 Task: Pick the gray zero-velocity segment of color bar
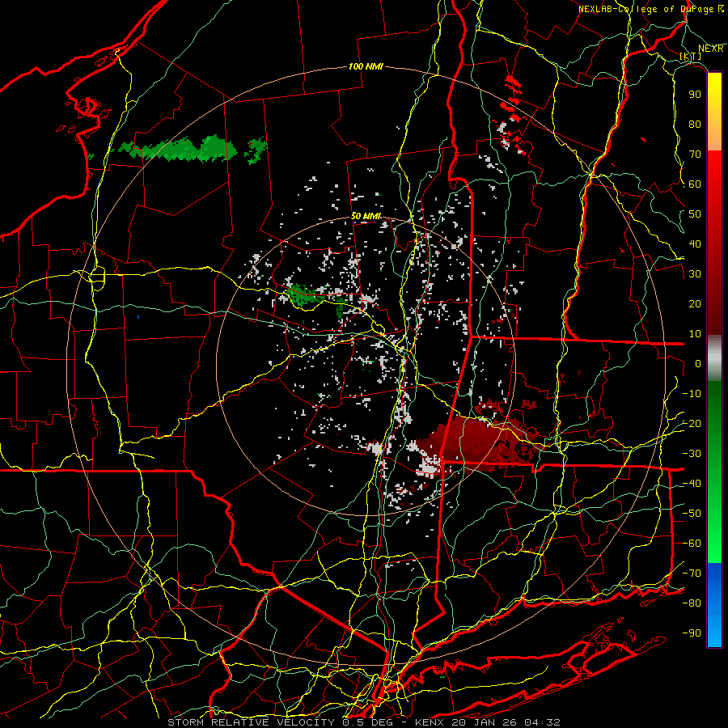tap(714, 358)
